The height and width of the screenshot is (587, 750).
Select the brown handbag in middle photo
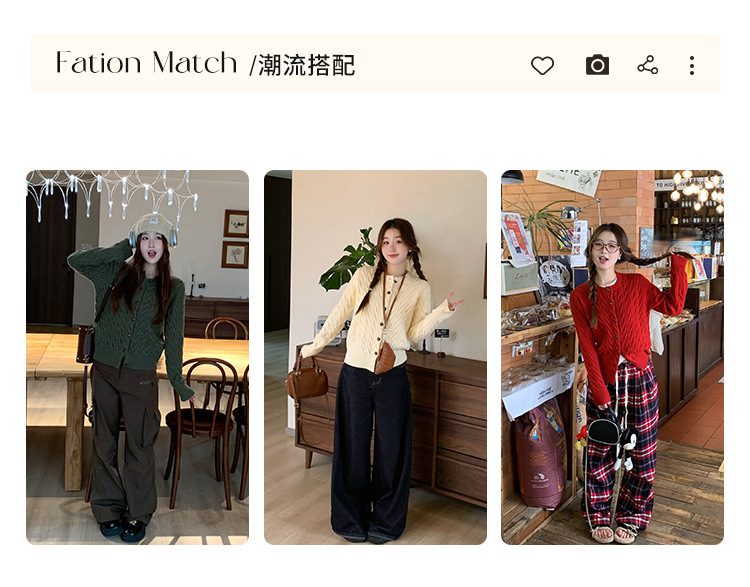point(307,379)
